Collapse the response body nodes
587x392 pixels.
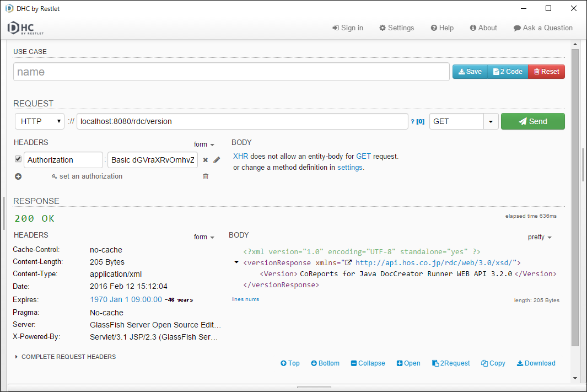[x=368, y=363]
